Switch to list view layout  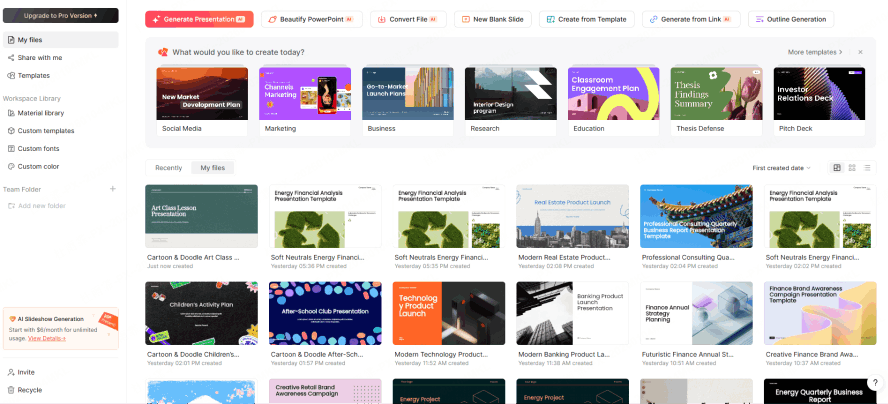point(867,168)
